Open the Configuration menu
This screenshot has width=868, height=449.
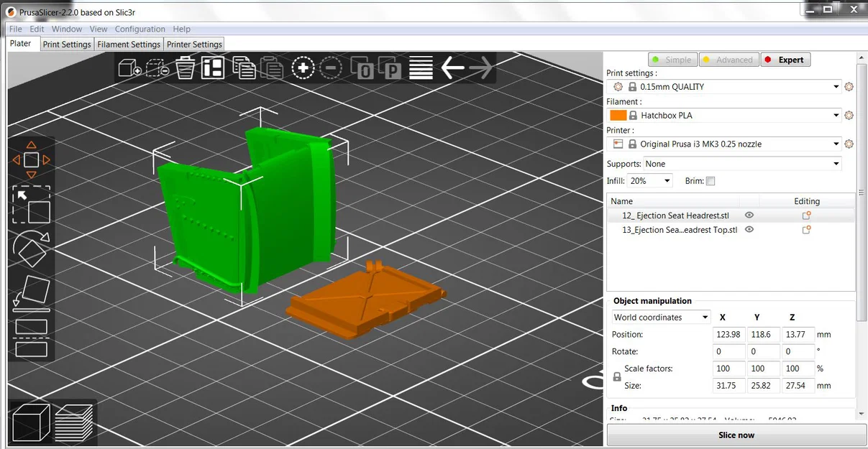coord(140,29)
